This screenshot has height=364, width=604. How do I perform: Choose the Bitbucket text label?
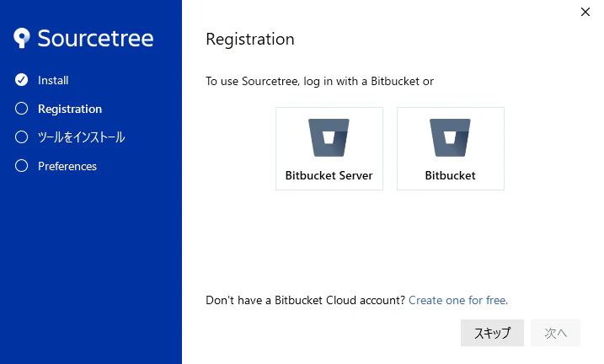(450, 175)
